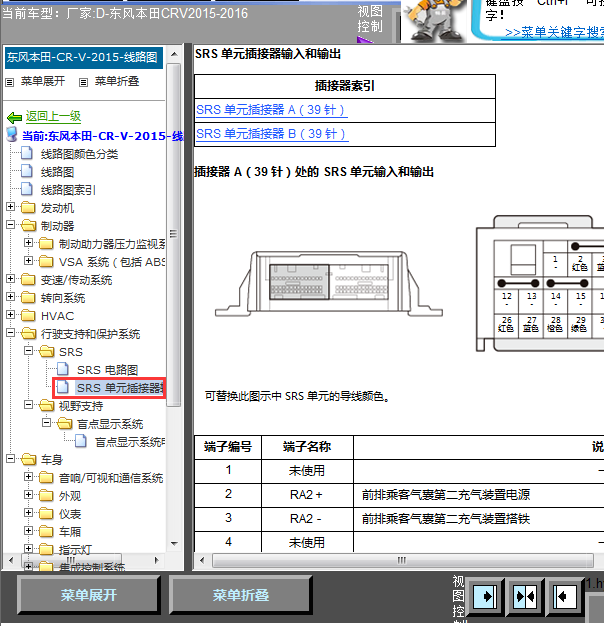Click the sidebar scroll down arrow

tap(174, 543)
